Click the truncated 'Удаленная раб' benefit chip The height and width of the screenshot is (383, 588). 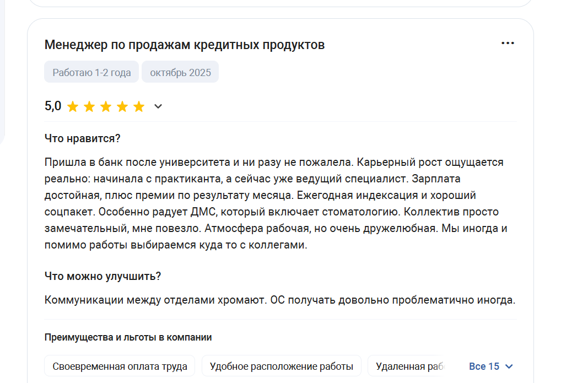[x=407, y=366]
